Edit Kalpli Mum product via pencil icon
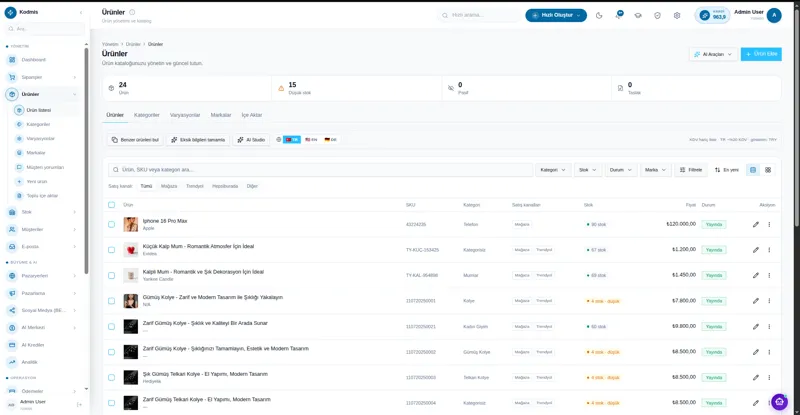The width and height of the screenshot is (800, 415). click(x=756, y=275)
